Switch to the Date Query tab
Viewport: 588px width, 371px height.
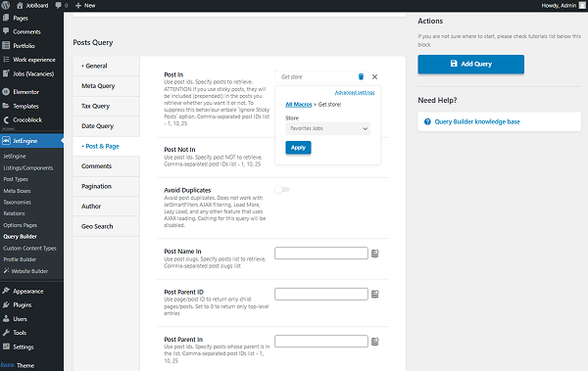coord(106,126)
